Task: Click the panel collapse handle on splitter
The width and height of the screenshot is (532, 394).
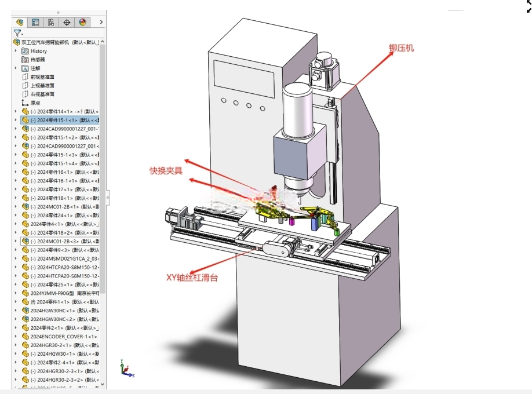Action: coord(108,198)
